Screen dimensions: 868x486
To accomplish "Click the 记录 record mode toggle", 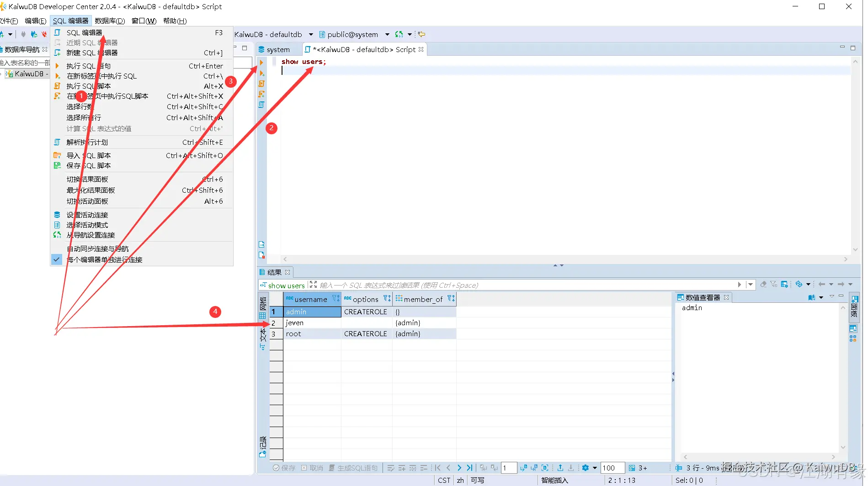I will (263, 447).
